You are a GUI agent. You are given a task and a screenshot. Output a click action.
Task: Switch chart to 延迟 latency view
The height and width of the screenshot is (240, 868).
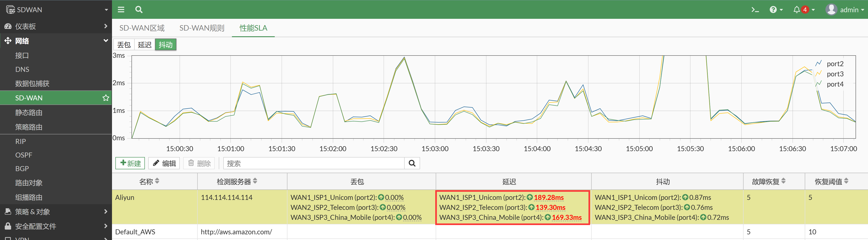point(145,45)
